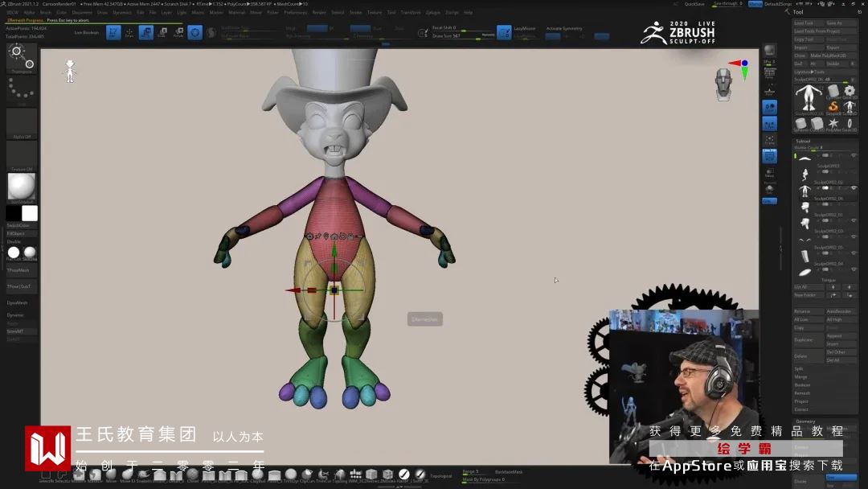Select the Gear3D tool thumbnail
Viewport: 868px width, 489px height.
point(850,91)
